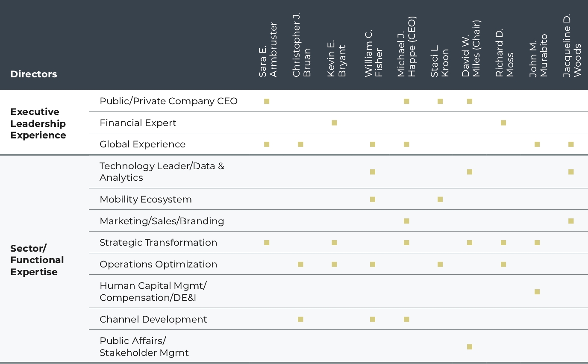Select the Michael J. Happe (CEO) column header
Image resolution: width=588 pixels, height=364 pixels.
406,47
